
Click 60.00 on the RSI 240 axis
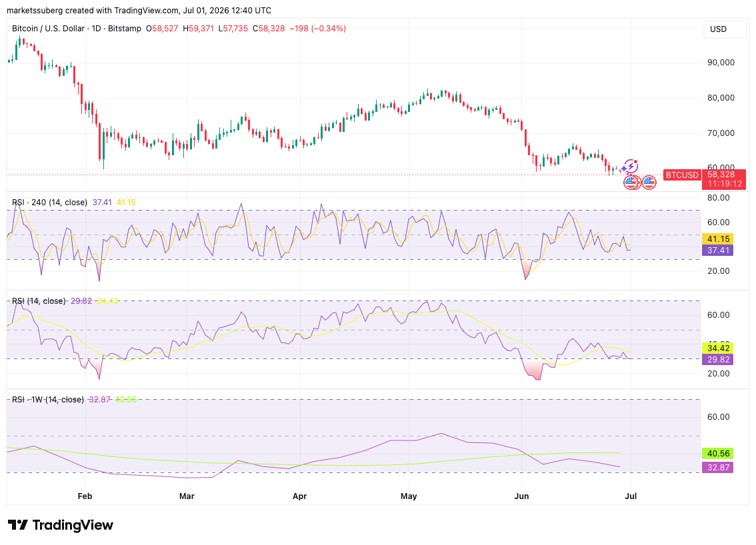tap(719, 222)
